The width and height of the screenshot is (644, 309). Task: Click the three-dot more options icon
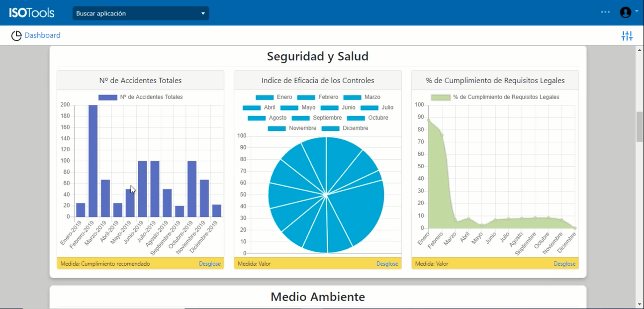click(x=605, y=12)
